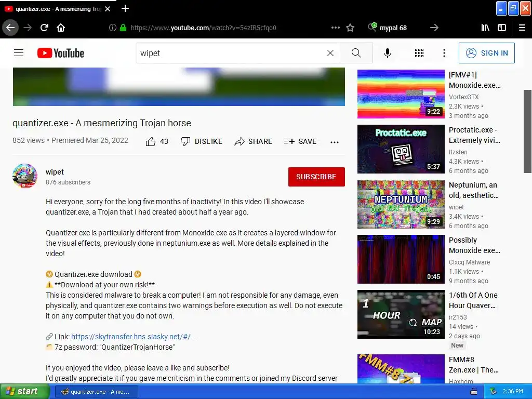The height and width of the screenshot is (399, 532).
Task: Click the DISLIKE button
Action: (x=202, y=141)
